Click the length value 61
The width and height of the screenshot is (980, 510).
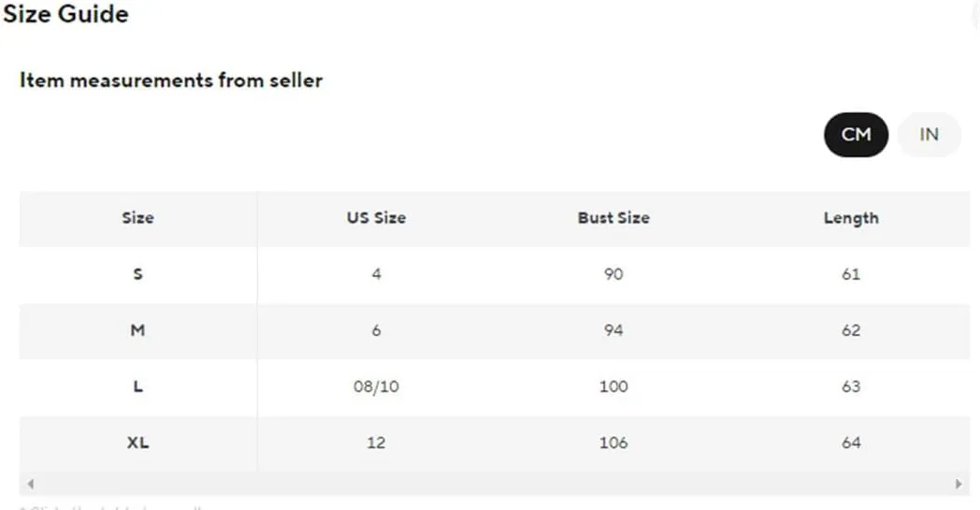point(851,274)
